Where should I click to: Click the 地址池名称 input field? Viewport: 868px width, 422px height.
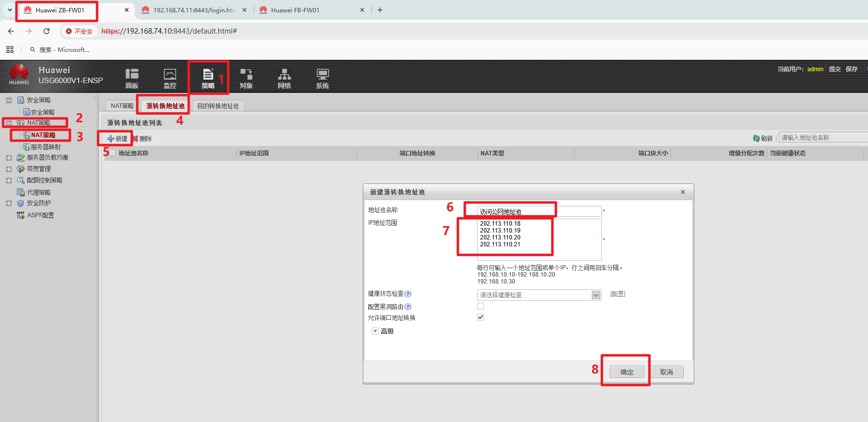point(538,212)
